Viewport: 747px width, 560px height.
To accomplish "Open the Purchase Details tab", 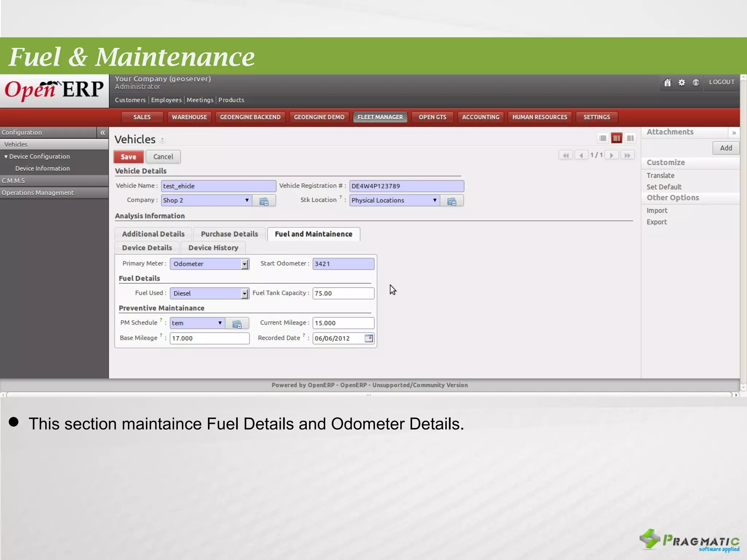I will point(229,234).
